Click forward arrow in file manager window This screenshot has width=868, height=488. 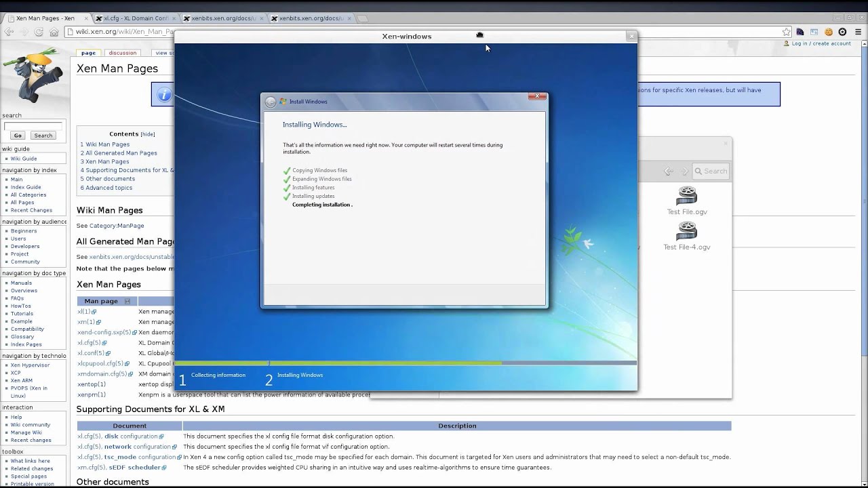684,171
